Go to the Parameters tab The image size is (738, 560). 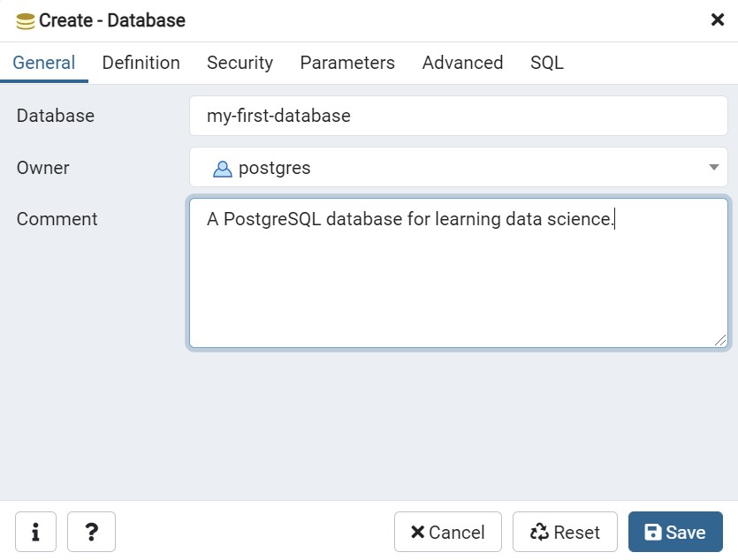(x=347, y=63)
